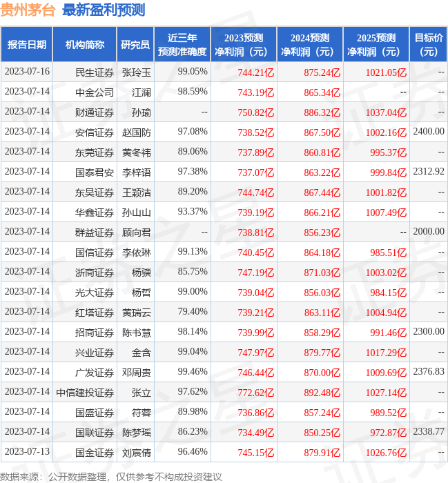Screen dimensions: 448x483
Task: Click analyst name 陈梦瑶
Action: pyautogui.click(x=137, y=433)
